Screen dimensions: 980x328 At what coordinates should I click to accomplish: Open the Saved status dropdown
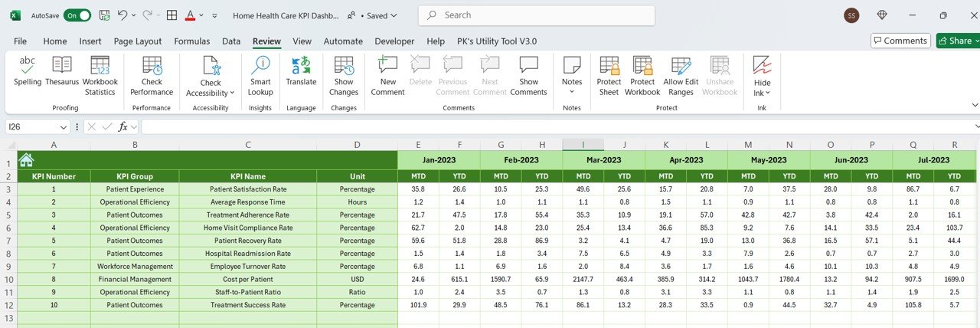(x=381, y=15)
